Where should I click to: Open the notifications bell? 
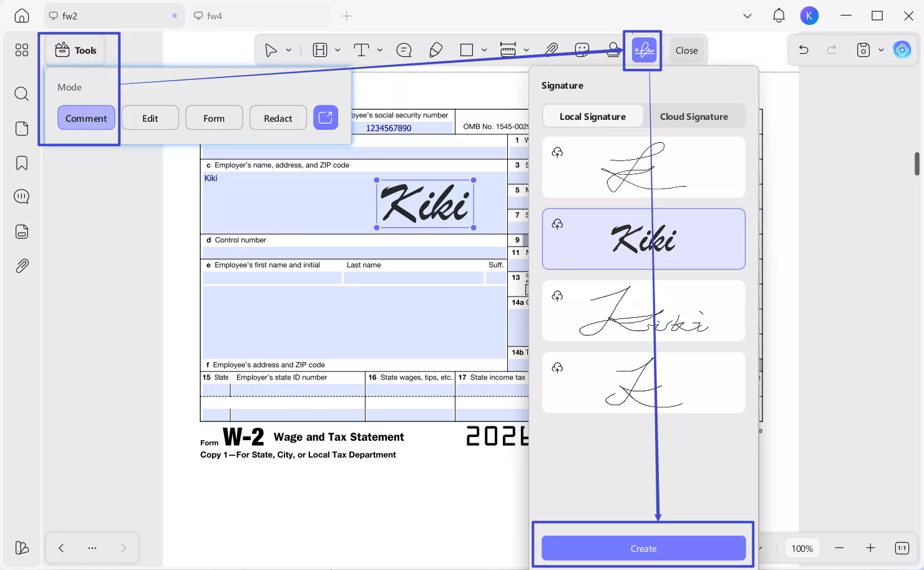[779, 16]
